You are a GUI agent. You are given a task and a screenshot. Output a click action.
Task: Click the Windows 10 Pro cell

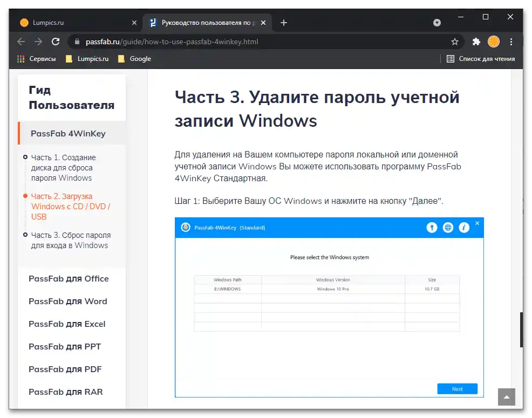(333, 289)
